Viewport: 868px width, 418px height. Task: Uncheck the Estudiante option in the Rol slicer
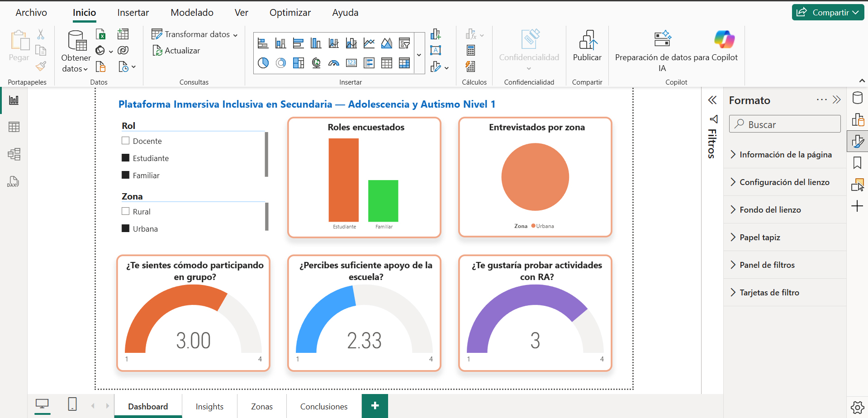[x=126, y=158]
